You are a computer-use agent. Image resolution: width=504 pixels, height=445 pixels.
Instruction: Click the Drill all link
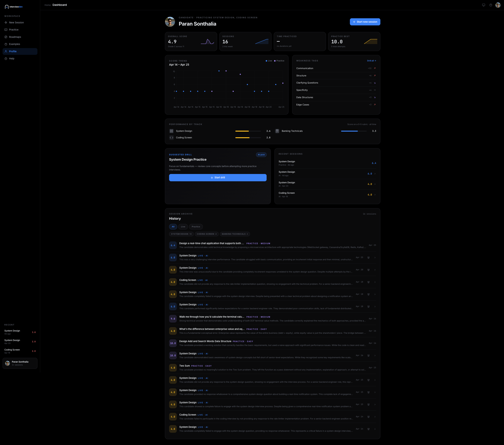click(371, 61)
